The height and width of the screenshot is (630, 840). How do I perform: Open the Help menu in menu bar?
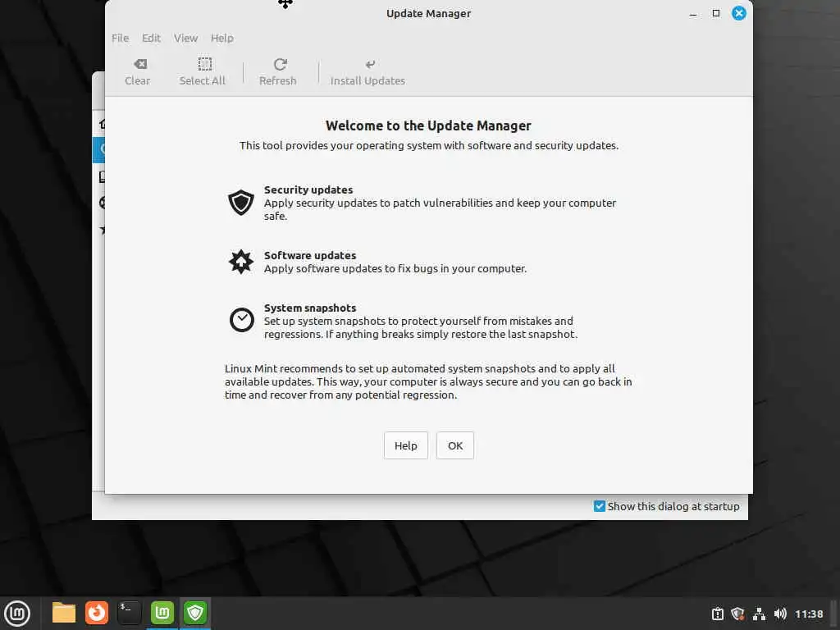tap(221, 38)
